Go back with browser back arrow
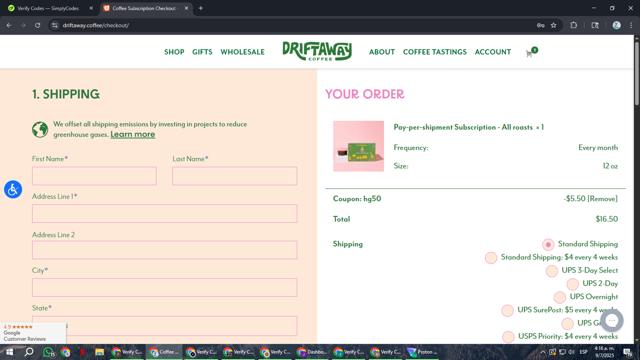 9,25
